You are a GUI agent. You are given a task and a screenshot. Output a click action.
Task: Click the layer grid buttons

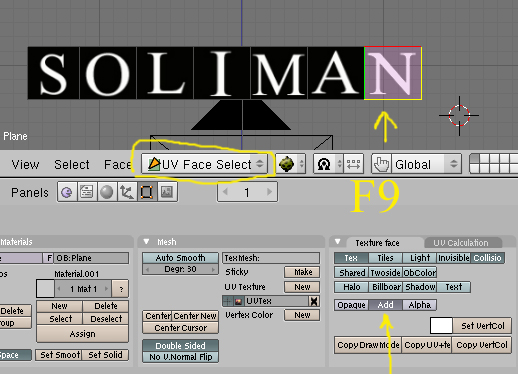(494, 164)
